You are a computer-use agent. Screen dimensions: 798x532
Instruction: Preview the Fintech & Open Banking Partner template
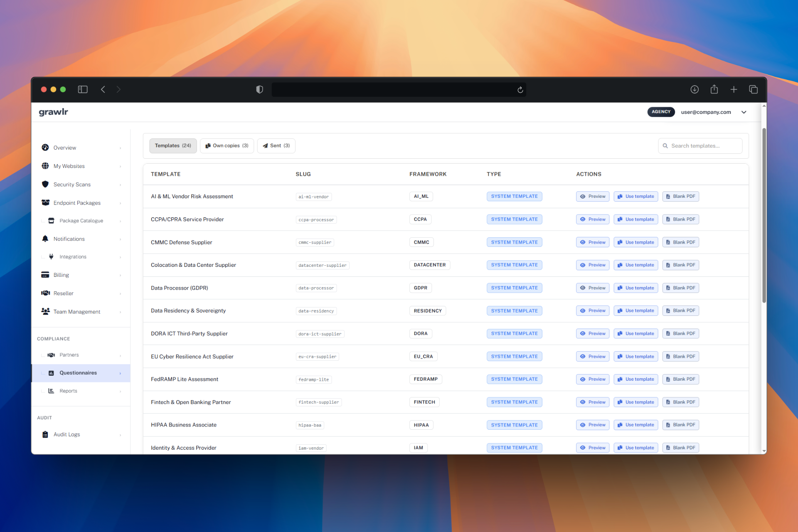pos(593,402)
